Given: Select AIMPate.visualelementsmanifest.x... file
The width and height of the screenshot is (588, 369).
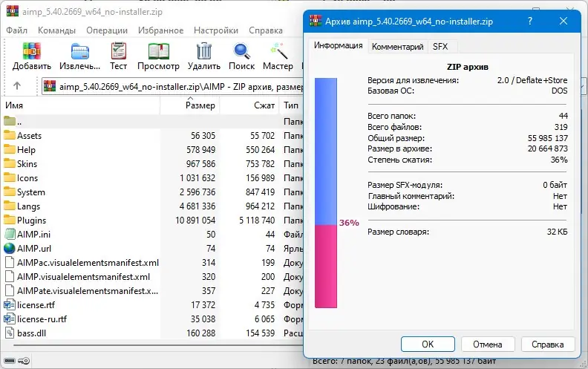Looking at the screenshot, I should (x=88, y=290).
